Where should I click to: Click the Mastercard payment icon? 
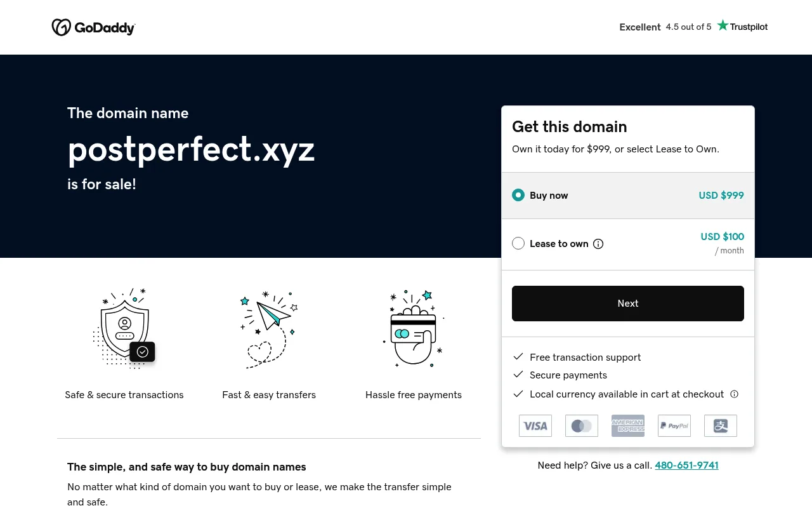[582, 425]
